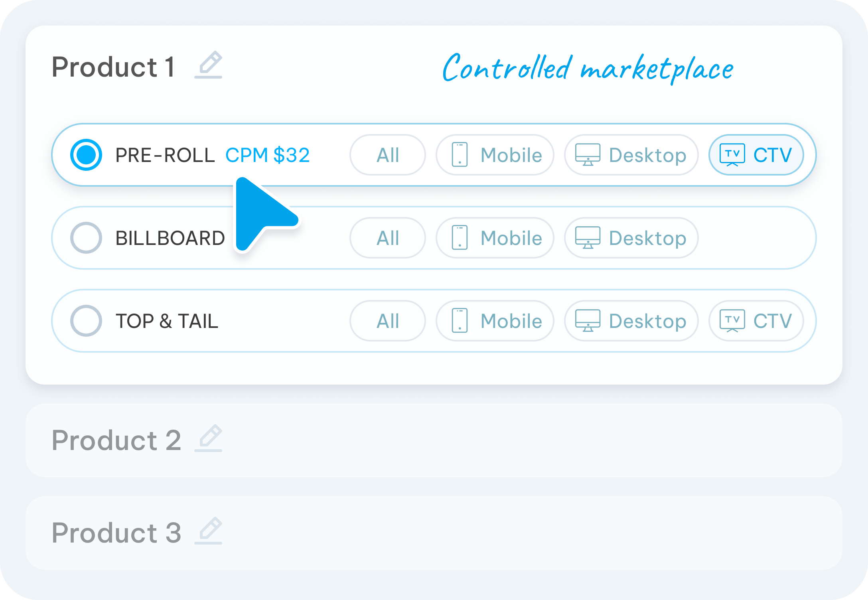
Task: Pick Mobile for the Top & Tail format
Action: point(495,321)
